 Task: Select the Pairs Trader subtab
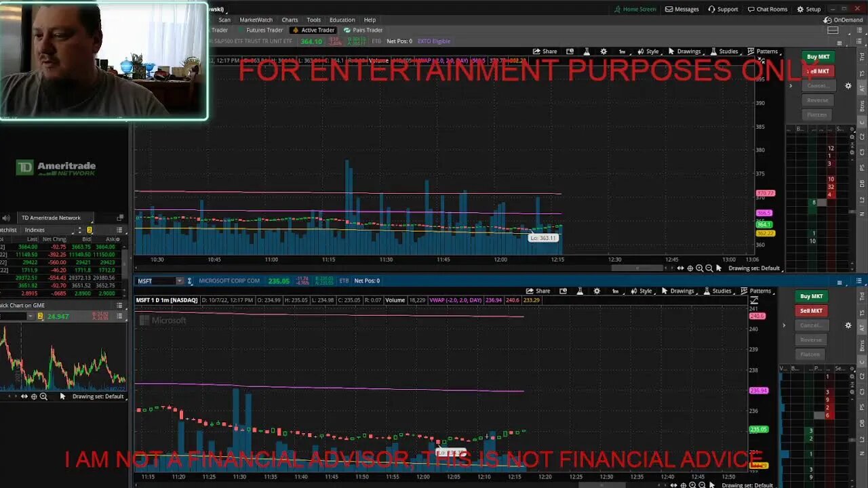coord(363,30)
